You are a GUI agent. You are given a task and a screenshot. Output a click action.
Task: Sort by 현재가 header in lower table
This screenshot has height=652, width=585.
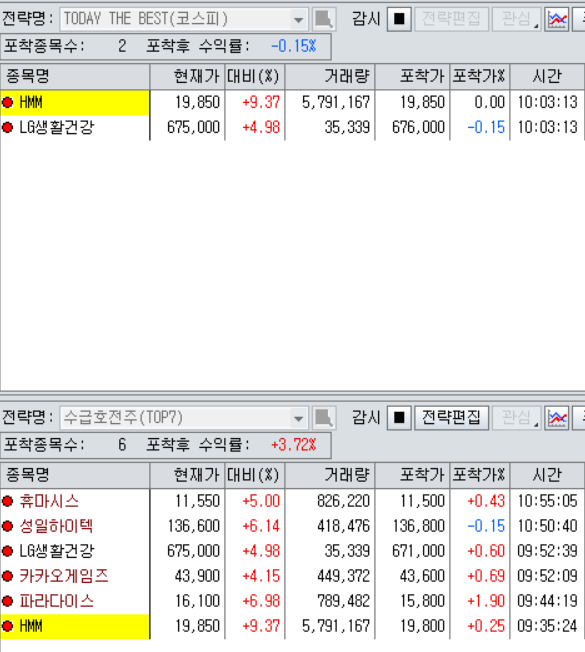[187, 475]
